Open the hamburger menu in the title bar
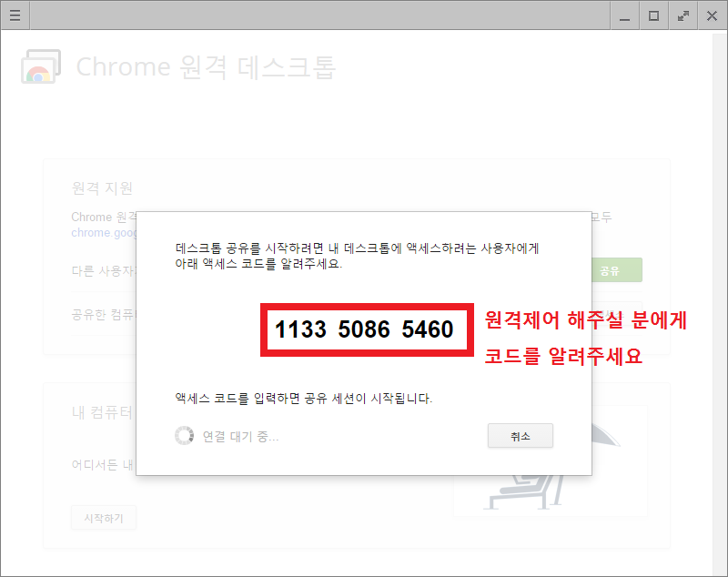This screenshot has width=728, height=577. tap(15, 15)
